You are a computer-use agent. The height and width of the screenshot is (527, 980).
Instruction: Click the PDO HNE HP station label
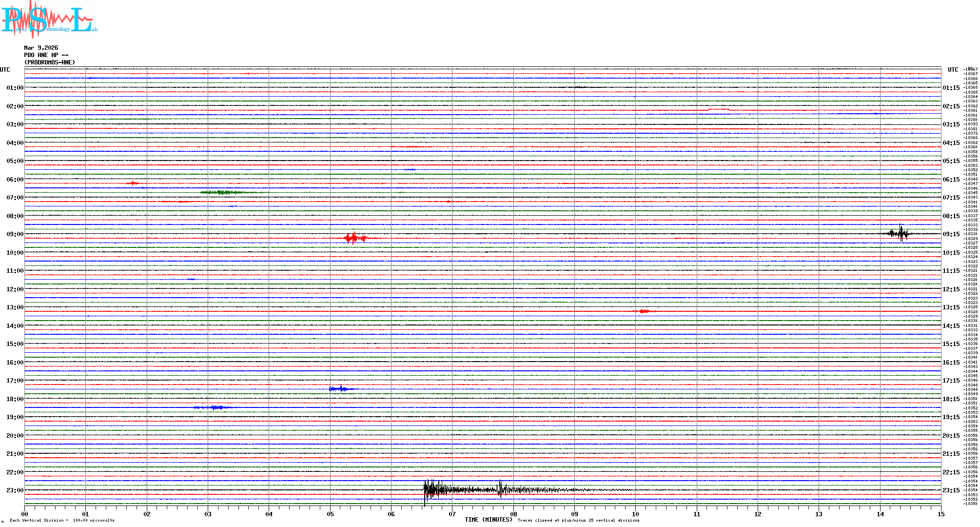point(46,55)
